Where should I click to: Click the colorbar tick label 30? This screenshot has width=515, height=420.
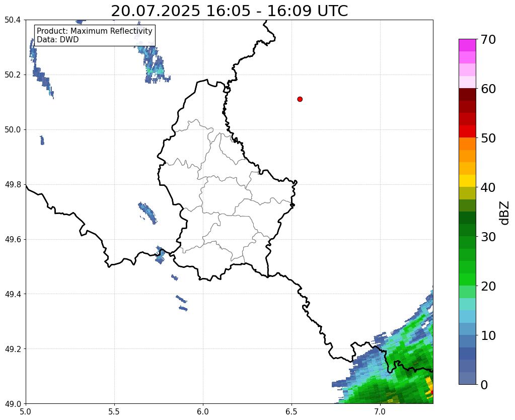pos(488,237)
